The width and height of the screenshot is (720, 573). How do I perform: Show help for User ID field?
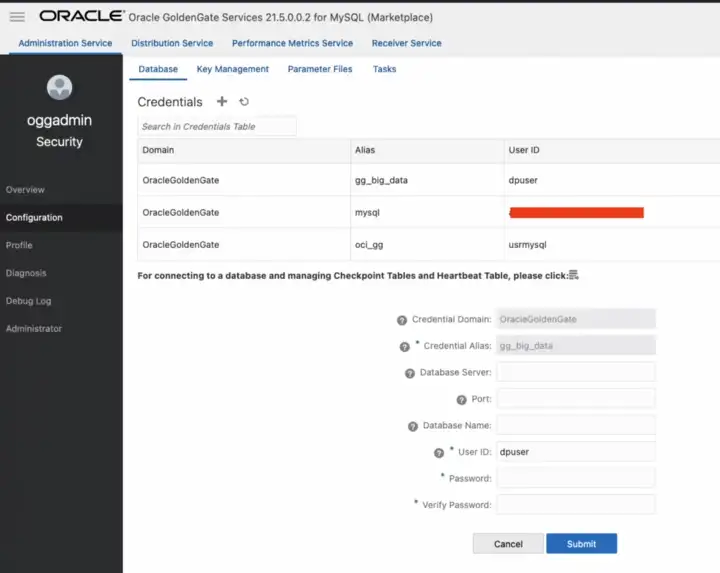click(x=439, y=453)
